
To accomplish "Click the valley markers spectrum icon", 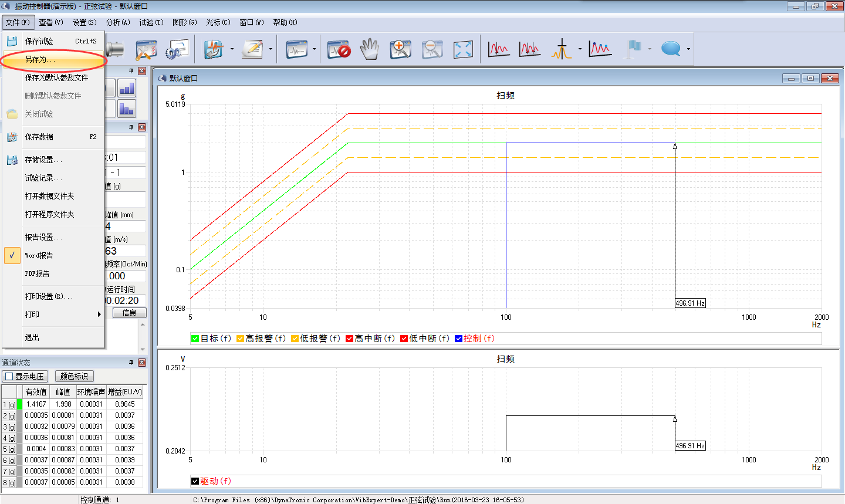I will (x=530, y=49).
